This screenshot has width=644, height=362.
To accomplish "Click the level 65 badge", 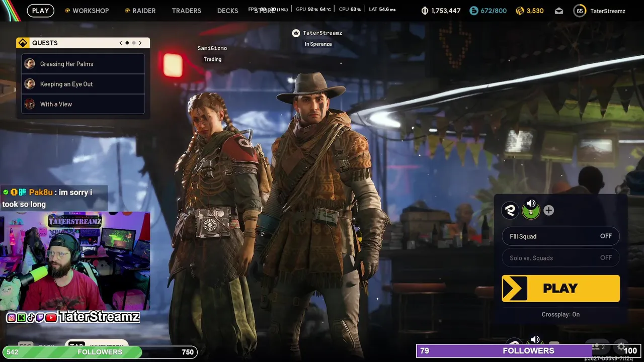I will point(580,11).
